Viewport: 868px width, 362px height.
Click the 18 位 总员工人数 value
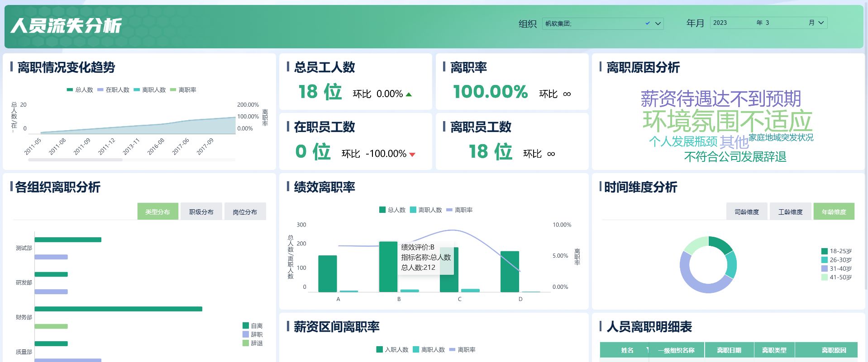click(x=320, y=92)
